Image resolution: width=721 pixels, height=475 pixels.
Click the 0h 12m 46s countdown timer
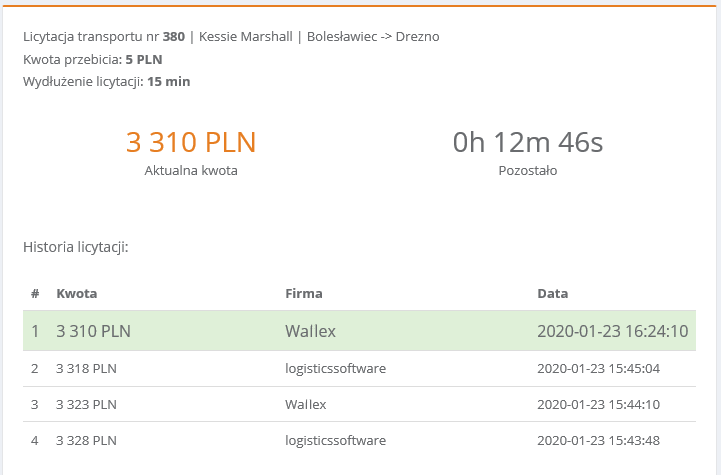click(x=528, y=142)
